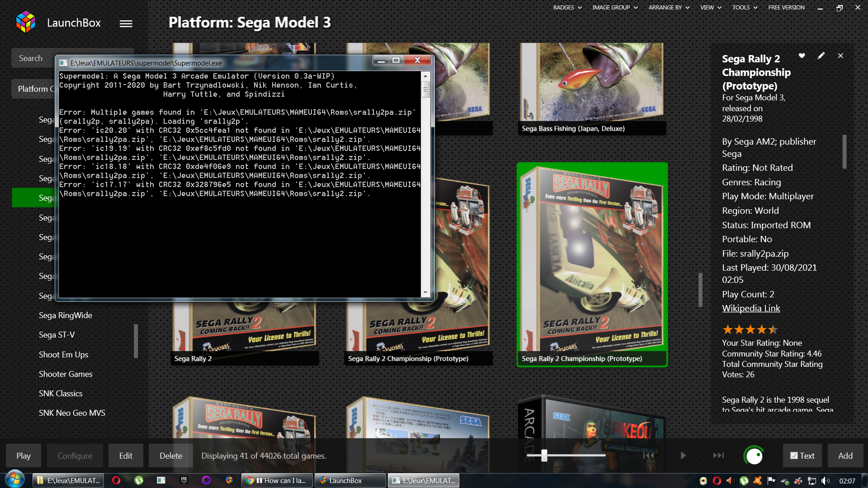
Task: Click the Action Center flag tray icon
Action: (x=771, y=481)
